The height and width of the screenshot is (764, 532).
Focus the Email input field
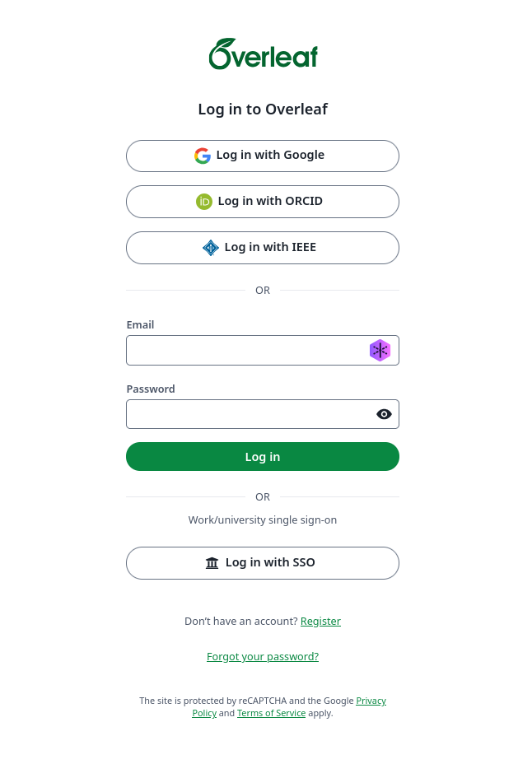pyautogui.click(x=263, y=351)
